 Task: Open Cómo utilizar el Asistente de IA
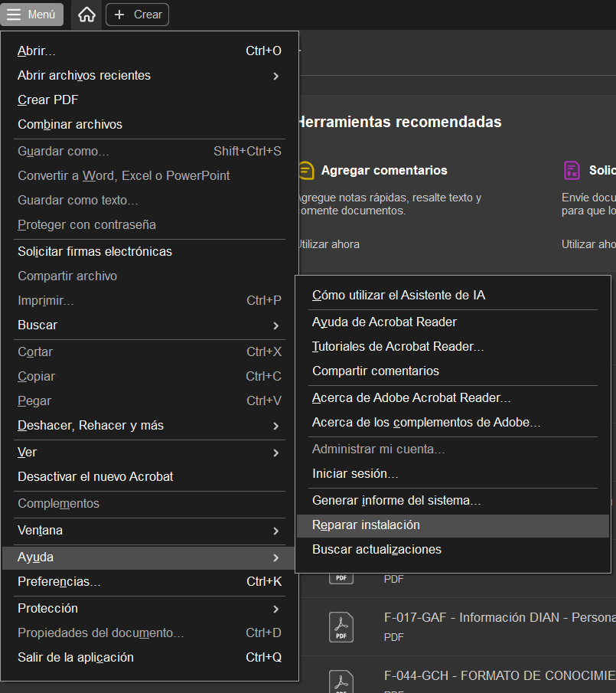pos(452,296)
